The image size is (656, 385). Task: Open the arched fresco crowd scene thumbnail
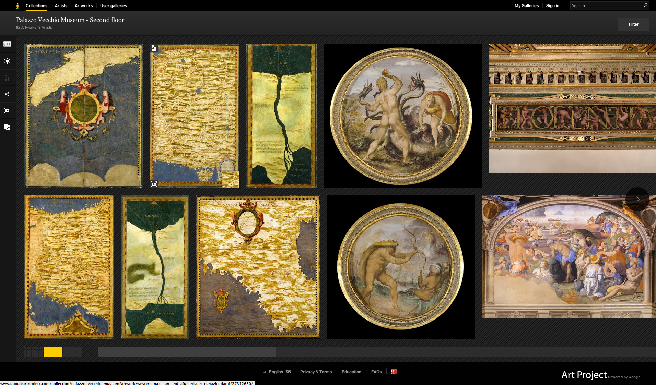569,257
